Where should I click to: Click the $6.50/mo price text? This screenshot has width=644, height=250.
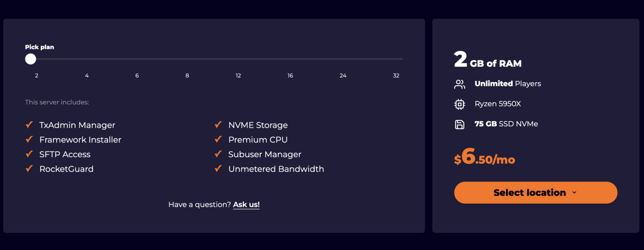point(484,159)
